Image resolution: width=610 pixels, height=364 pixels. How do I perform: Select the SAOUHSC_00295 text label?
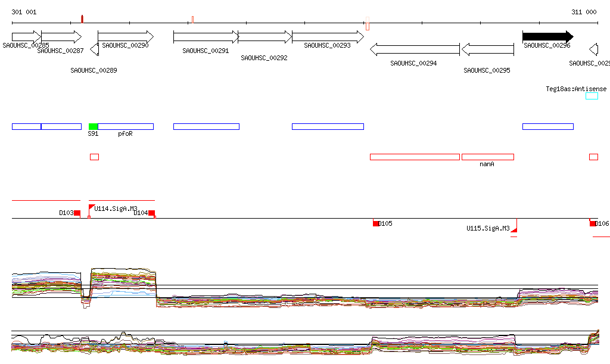pos(487,70)
